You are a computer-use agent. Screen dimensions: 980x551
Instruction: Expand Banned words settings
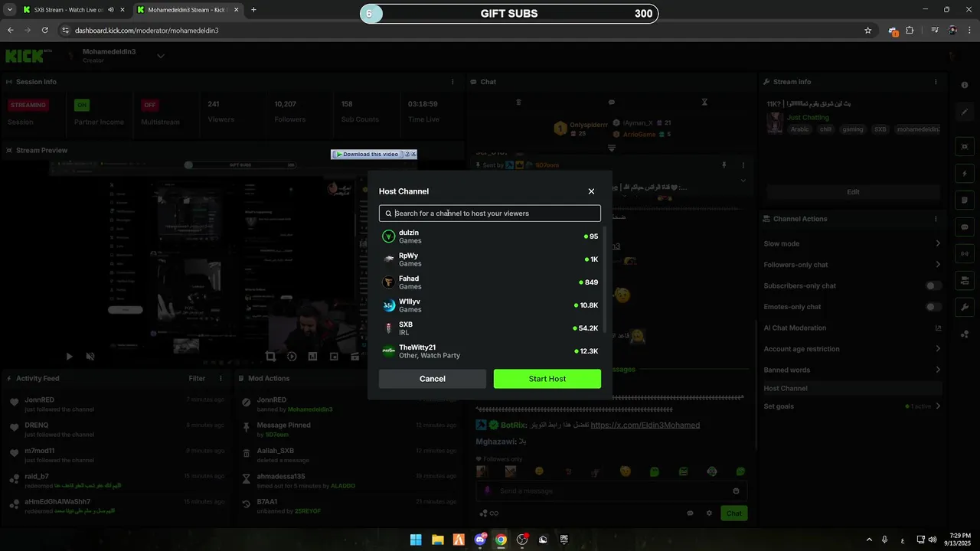[938, 370]
